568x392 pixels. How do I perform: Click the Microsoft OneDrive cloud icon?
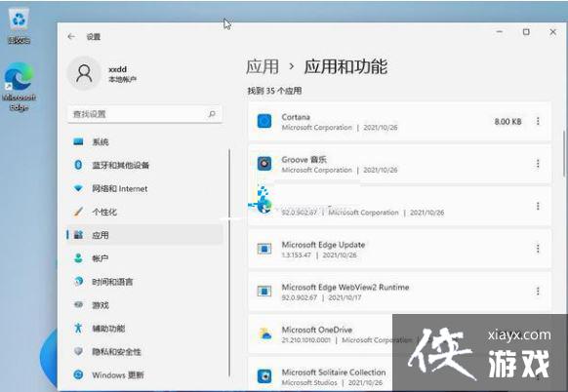pyautogui.click(x=265, y=333)
